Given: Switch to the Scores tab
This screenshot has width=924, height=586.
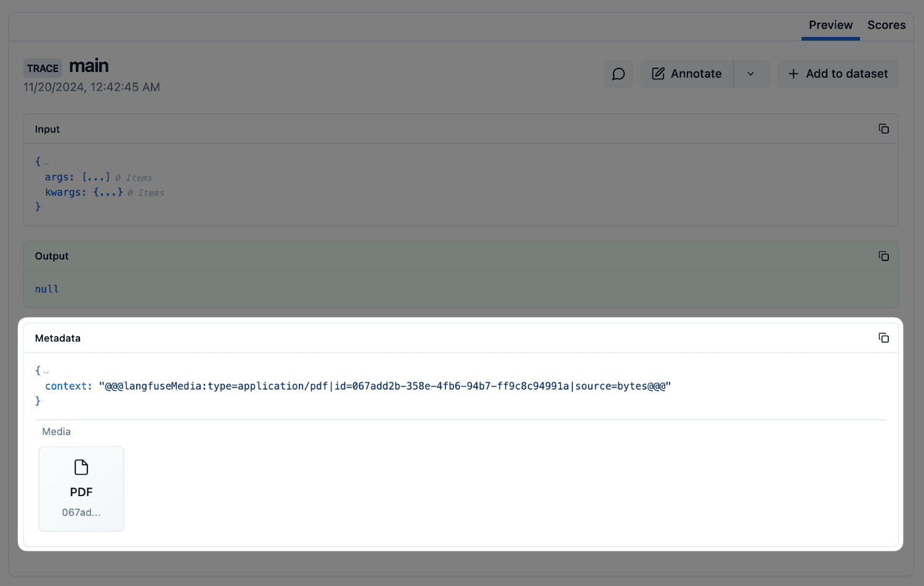Looking at the screenshot, I should point(886,25).
